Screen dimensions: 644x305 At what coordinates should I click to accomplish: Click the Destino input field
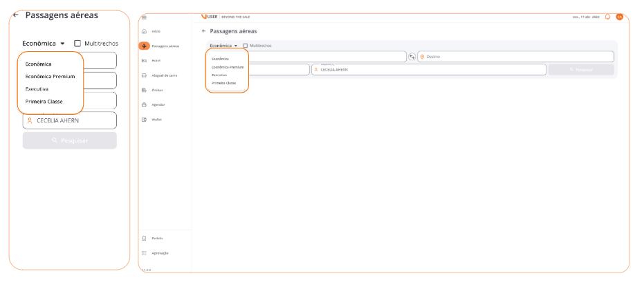point(515,57)
